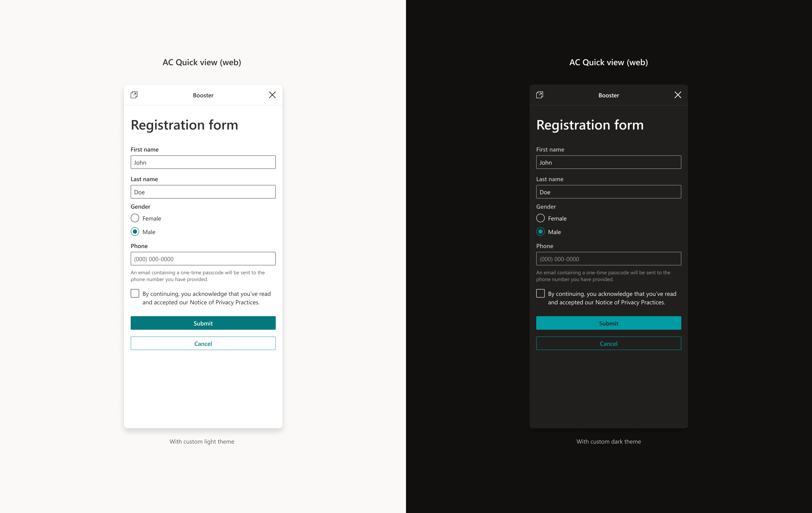812x513 pixels.
Task: Click the Phone number input field
Action: [x=203, y=258]
